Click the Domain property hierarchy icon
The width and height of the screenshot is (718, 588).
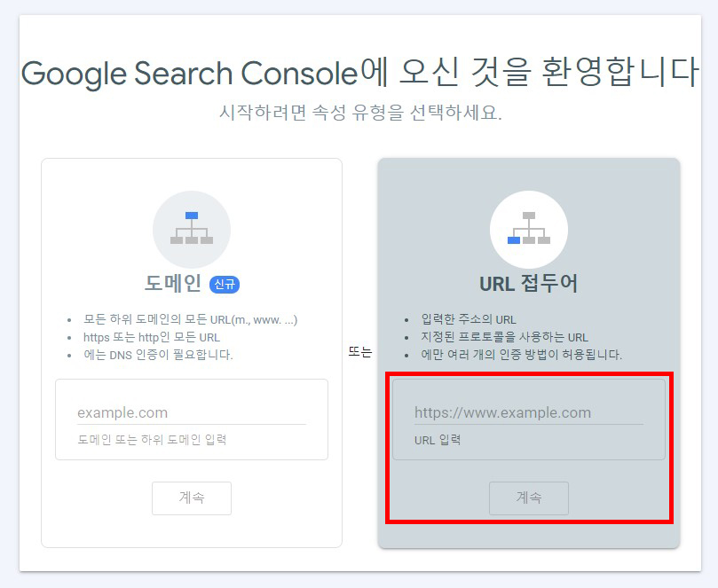pos(192,228)
